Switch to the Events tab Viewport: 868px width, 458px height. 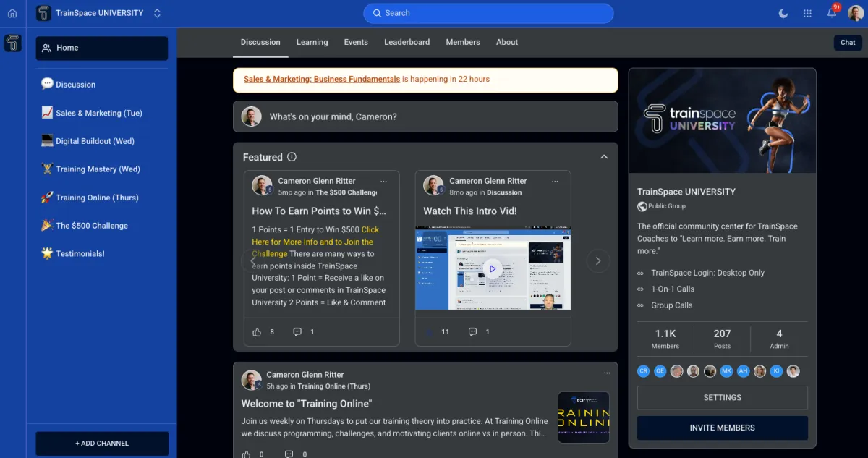point(356,42)
